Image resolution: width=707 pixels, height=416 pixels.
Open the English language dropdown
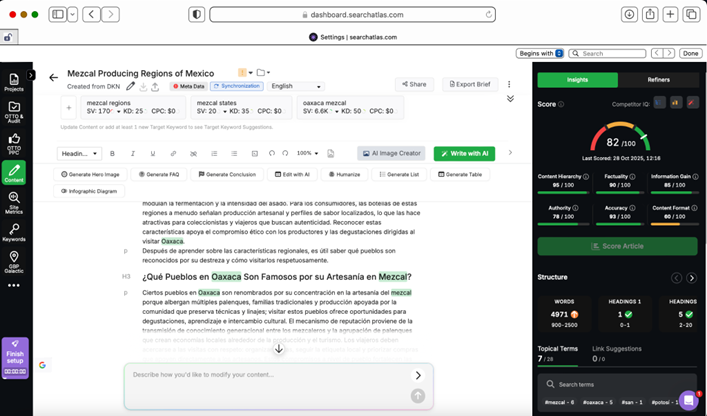(x=296, y=86)
